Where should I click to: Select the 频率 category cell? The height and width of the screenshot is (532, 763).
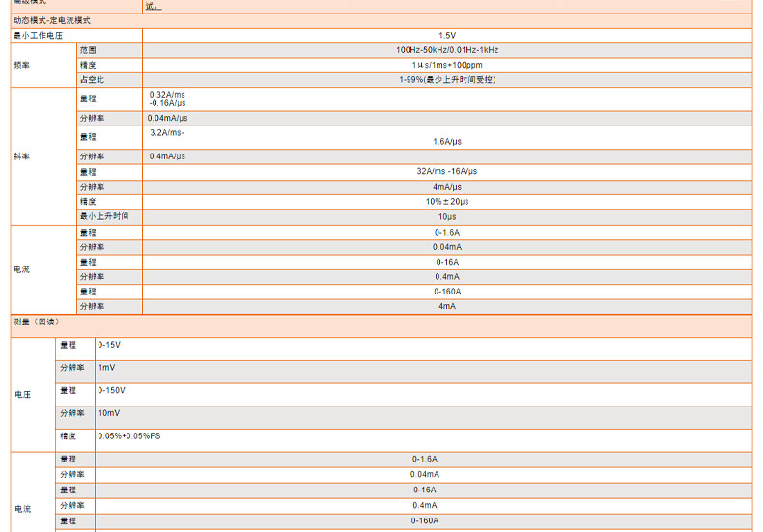(x=21, y=65)
